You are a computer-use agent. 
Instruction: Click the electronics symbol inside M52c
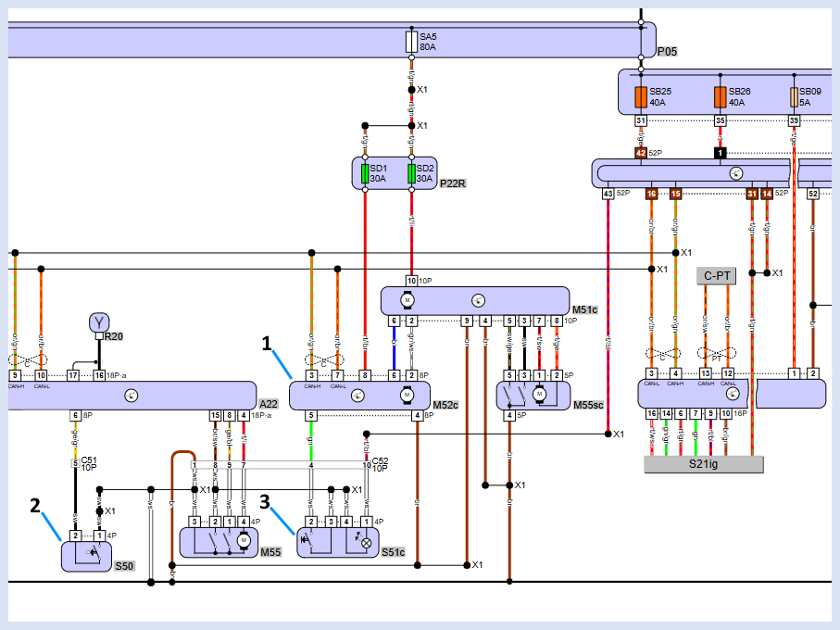(357, 396)
